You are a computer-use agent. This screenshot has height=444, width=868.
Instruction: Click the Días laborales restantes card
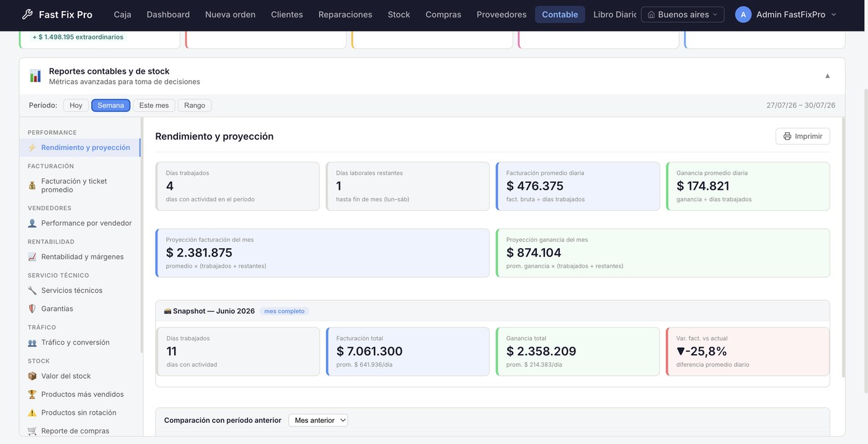point(408,186)
